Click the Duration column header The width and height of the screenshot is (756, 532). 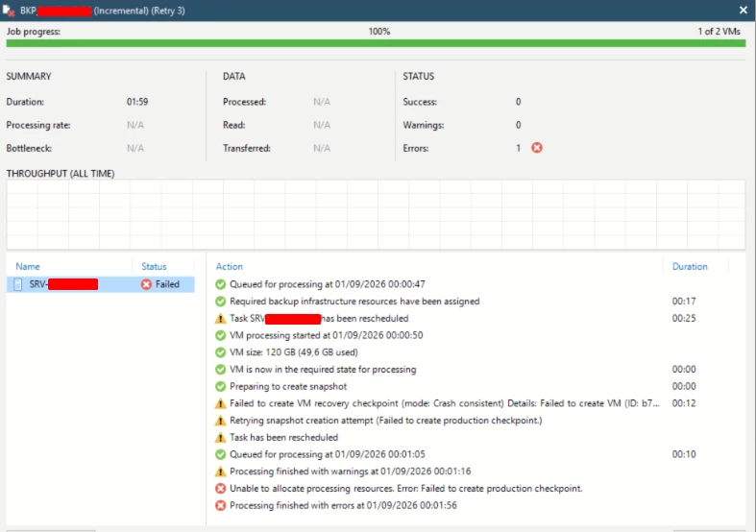coord(690,267)
